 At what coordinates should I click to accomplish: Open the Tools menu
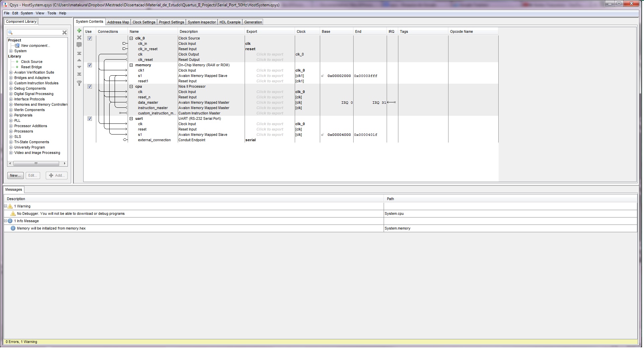[x=52, y=13]
